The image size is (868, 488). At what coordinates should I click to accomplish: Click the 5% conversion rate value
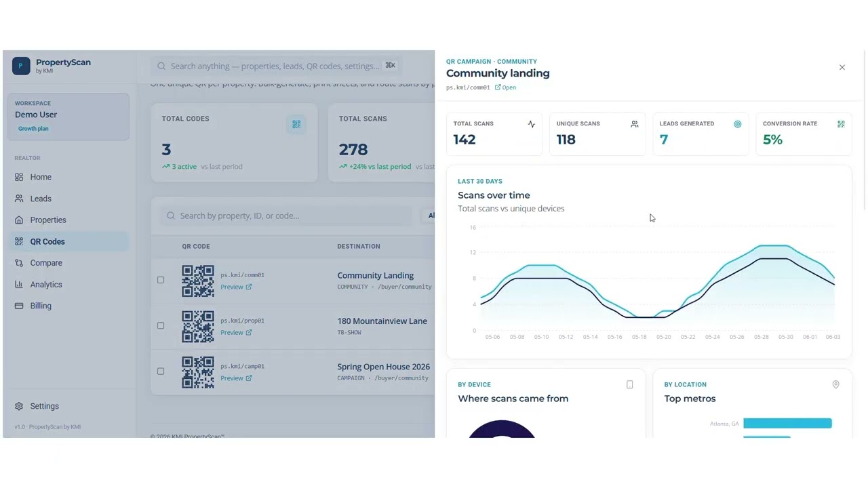(x=772, y=140)
